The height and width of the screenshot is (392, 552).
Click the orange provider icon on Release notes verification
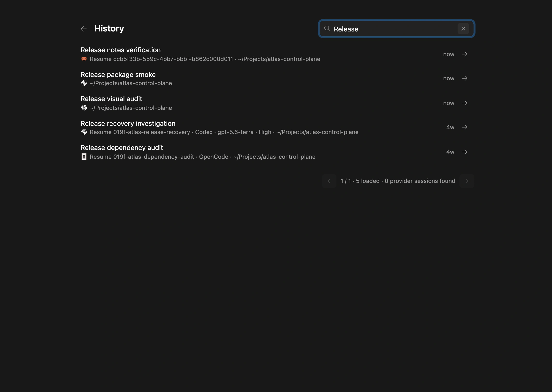[84, 59]
